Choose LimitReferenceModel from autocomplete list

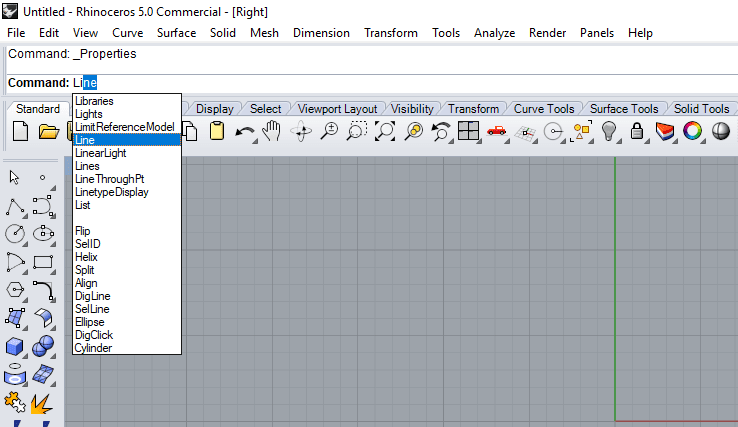[x=127, y=127]
